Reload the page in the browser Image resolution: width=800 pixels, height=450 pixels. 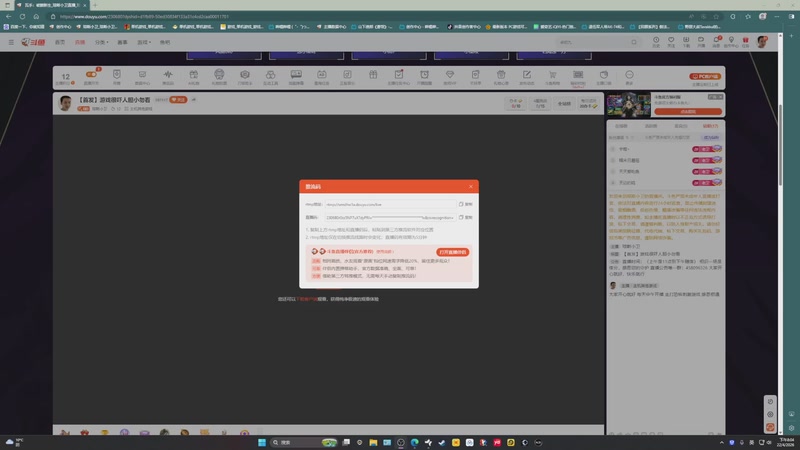click(x=22, y=16)
